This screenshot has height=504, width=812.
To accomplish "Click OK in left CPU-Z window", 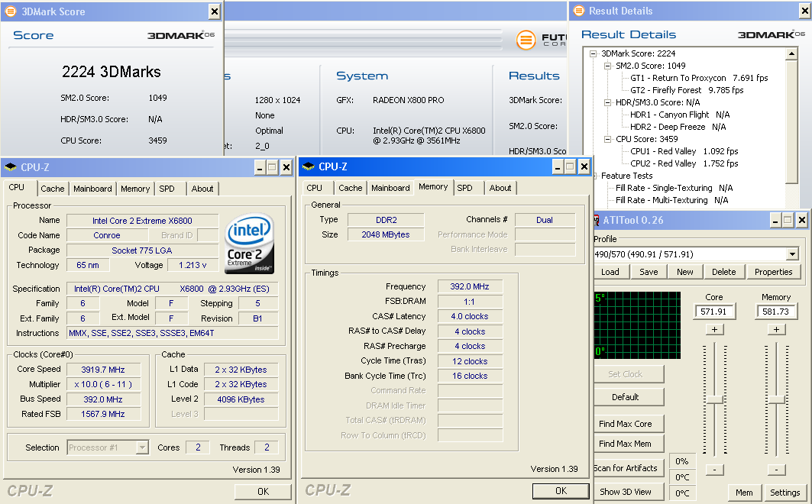I will coord(263,491).
